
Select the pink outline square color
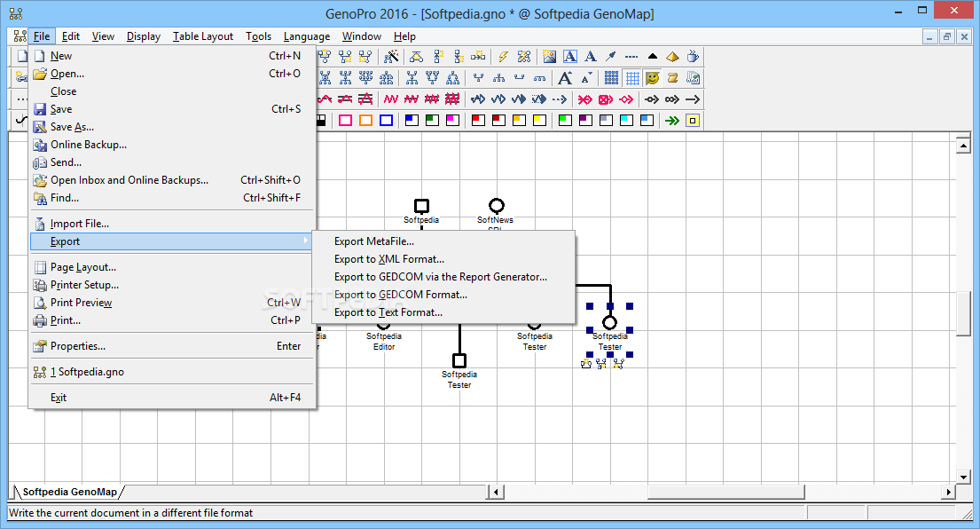pyautogui.click(x=346, y=121)
